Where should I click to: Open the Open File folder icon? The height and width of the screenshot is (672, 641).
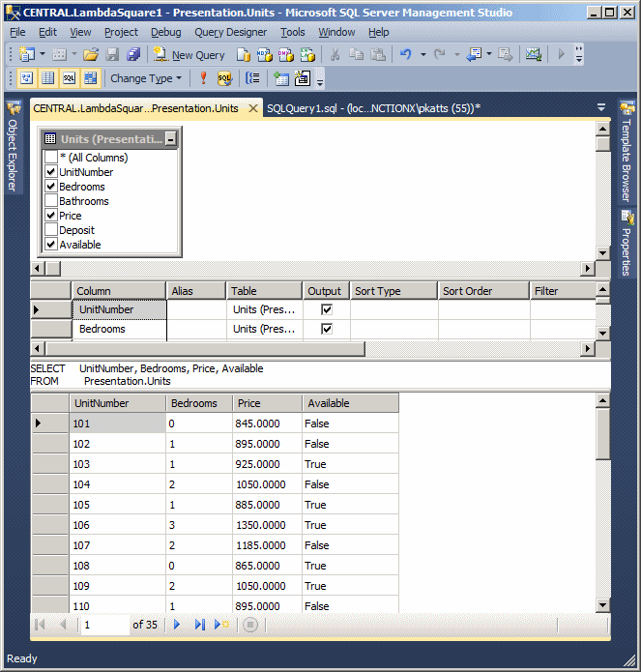[91, 54]
